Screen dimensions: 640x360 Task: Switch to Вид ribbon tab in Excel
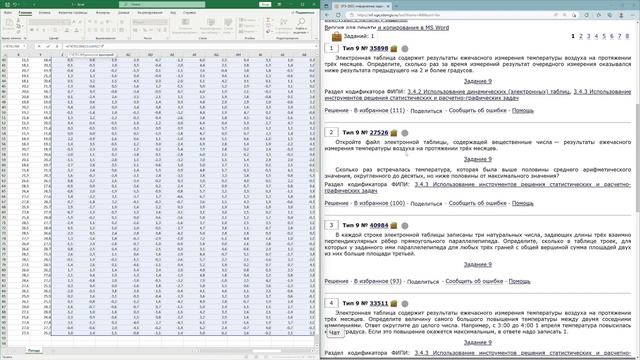pyautogui.click(x=173, y=13)
